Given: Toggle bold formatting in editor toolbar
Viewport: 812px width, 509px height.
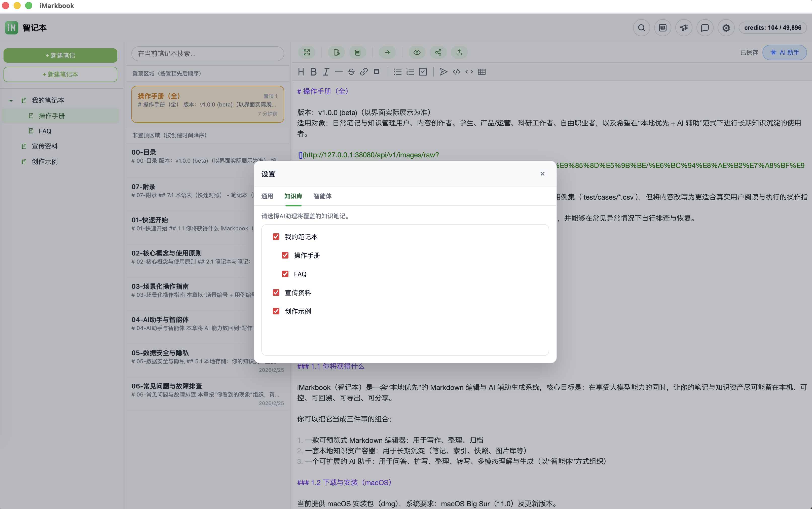Looking at the screenshot, I should click(x=313, y=72).
